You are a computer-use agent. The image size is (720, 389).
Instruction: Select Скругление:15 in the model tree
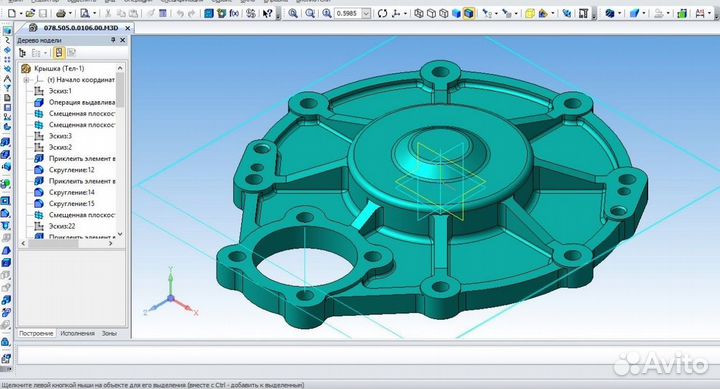click(x=71, y=203)
